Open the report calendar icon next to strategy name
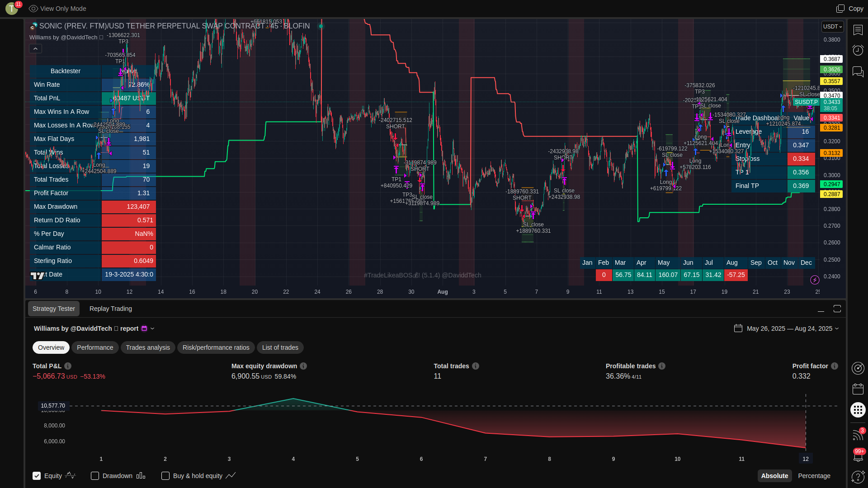 [144, 328]
